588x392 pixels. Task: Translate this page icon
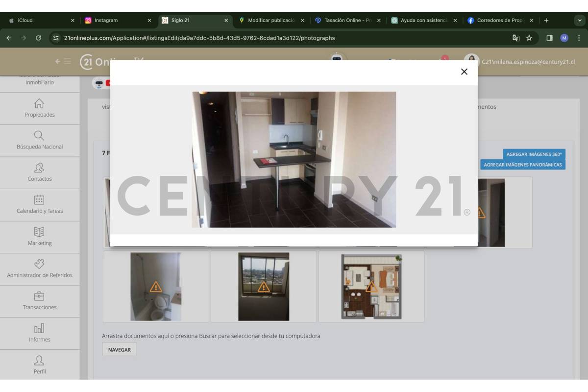click(516, 38)
